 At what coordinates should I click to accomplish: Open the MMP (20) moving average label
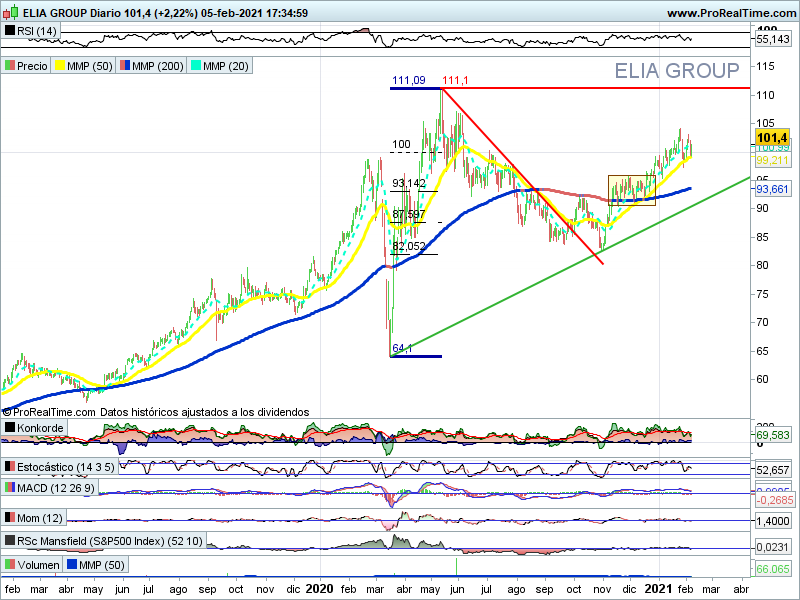tap(226, 66)
